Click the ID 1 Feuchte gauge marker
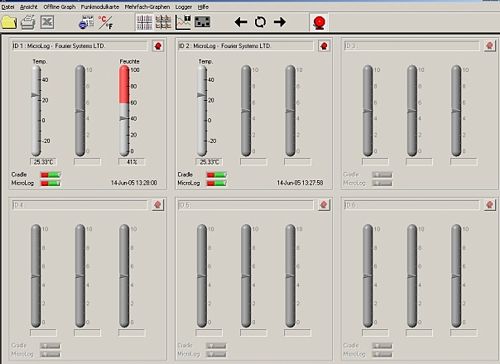This screenshot has height=364, width=500. point(124,118)
